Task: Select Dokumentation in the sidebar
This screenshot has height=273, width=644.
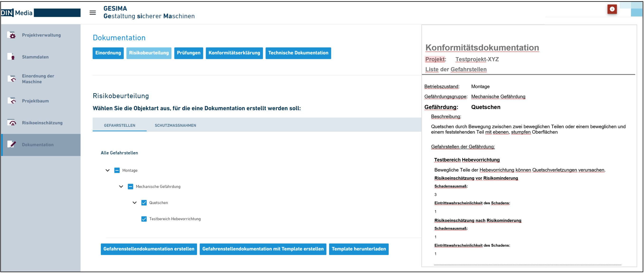Action: (x=41, y=145)
